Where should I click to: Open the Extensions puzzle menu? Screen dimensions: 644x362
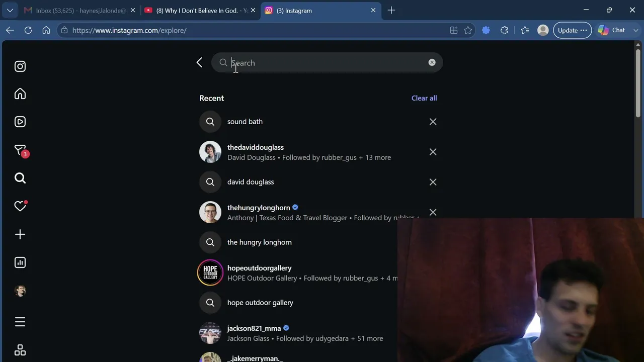click(504, 30)
